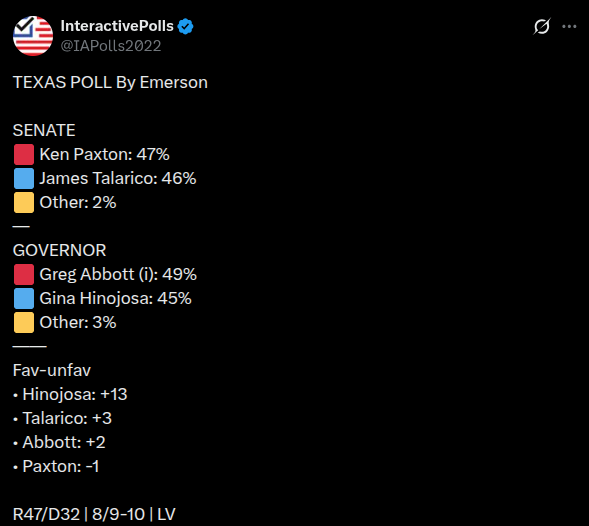Click the GOVERNOR heading text
Image resolution: width=589 pixels, height=526 pixels.
coord(59,250)
